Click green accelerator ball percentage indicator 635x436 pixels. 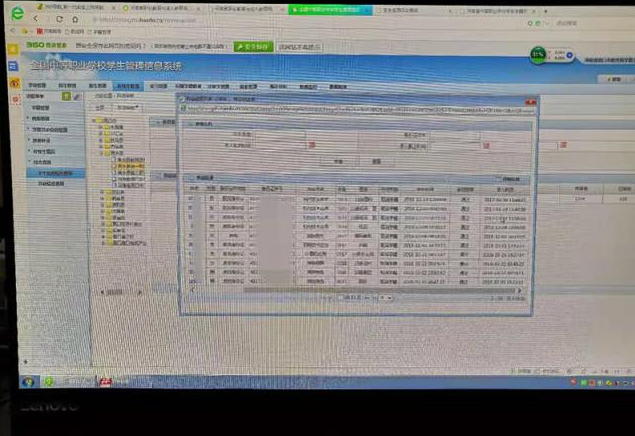click(x=538, y=55)
